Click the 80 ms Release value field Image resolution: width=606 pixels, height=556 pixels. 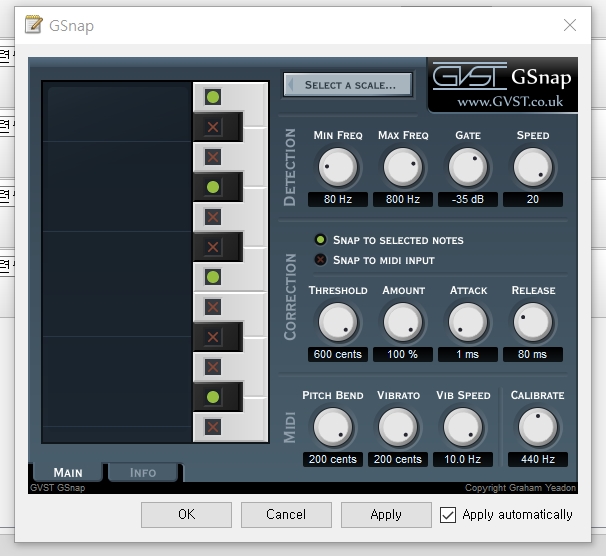pos(533,354)
